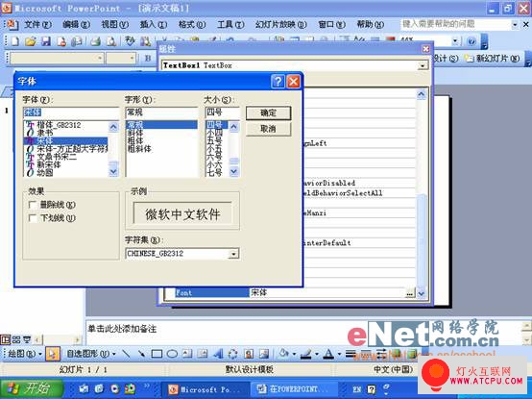Insert WordArt from drawing toolbar

[218, 354]
